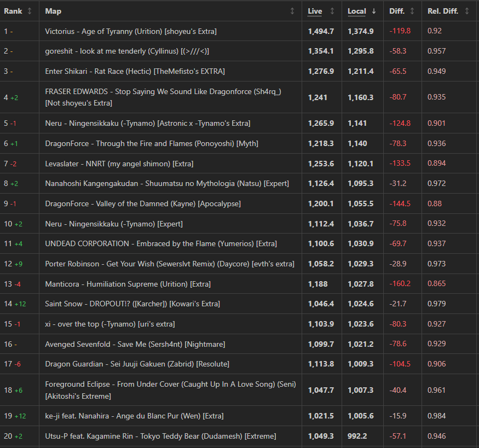This screenshot has height=448, width=479.
Task: Select Manticora - Humiliation Supreme map
Action: 128,284
